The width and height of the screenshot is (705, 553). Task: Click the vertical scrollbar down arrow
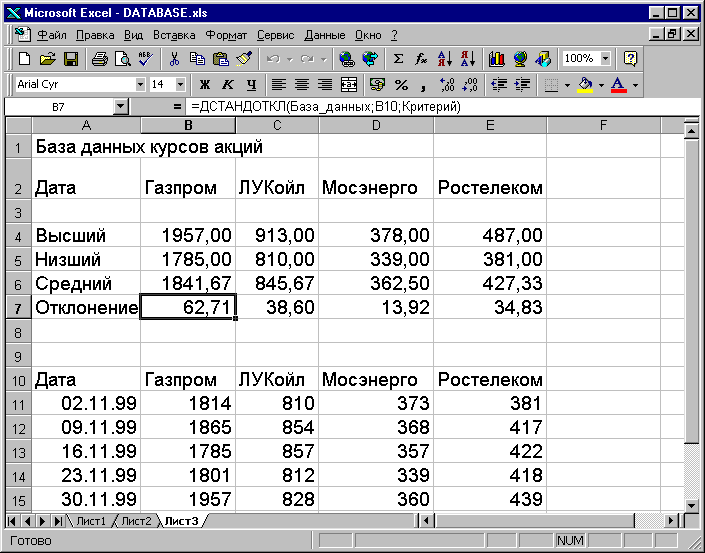coord(692,506)
